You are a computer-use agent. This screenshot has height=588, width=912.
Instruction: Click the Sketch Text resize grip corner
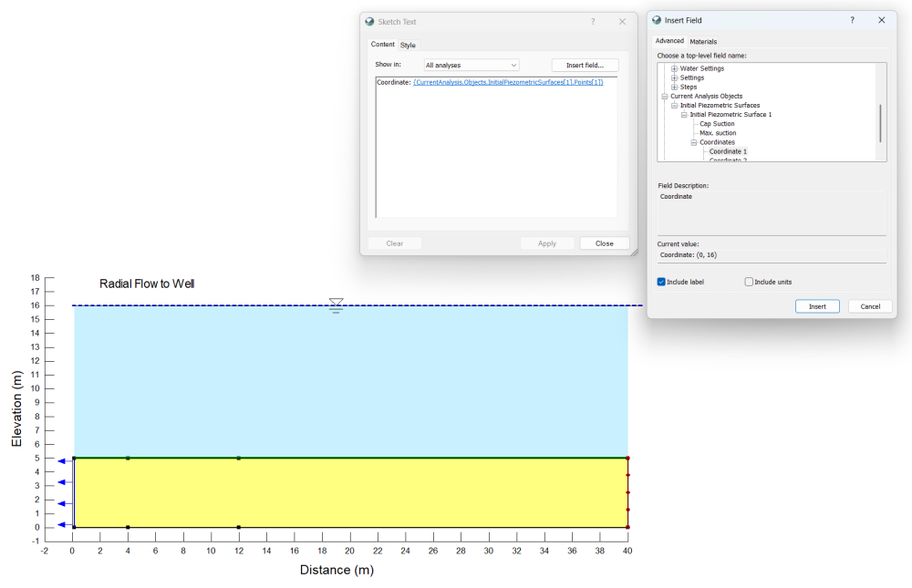click(x=634, y=252)
